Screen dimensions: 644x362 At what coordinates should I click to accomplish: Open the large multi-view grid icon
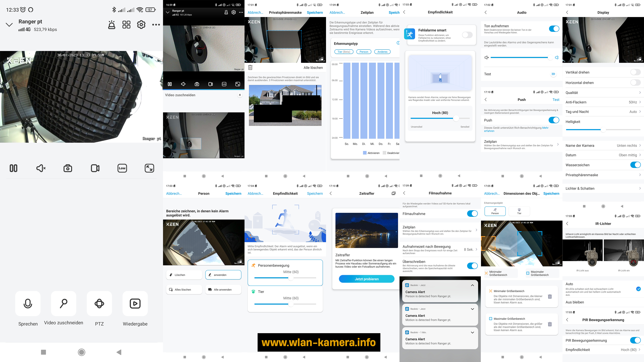(x=126, y=24)
